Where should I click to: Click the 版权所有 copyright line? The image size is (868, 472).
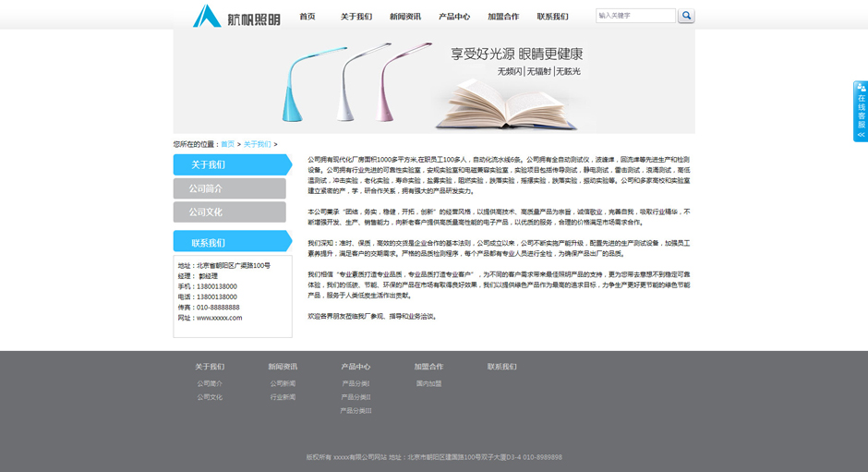434,457
